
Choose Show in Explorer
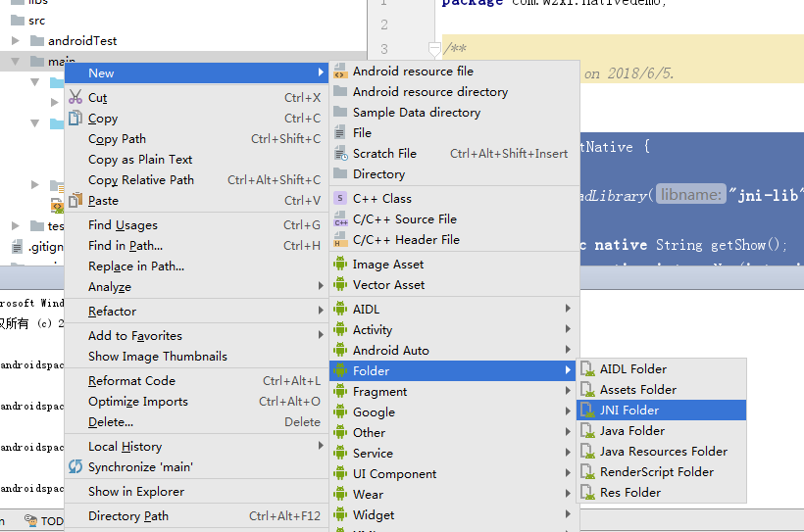point(196,492)
